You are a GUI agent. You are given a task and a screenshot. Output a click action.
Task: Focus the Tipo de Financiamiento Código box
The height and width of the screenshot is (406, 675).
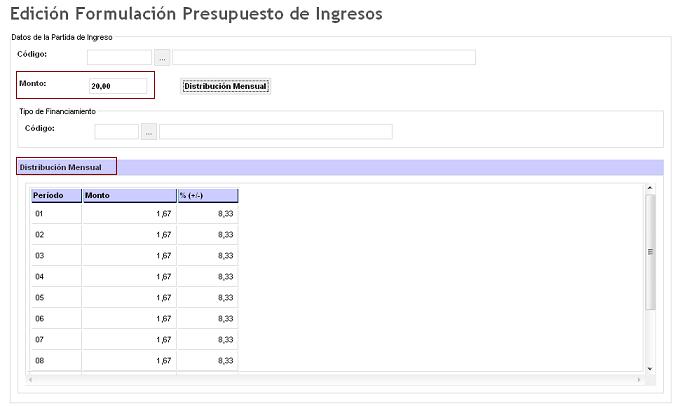[116, 131]
